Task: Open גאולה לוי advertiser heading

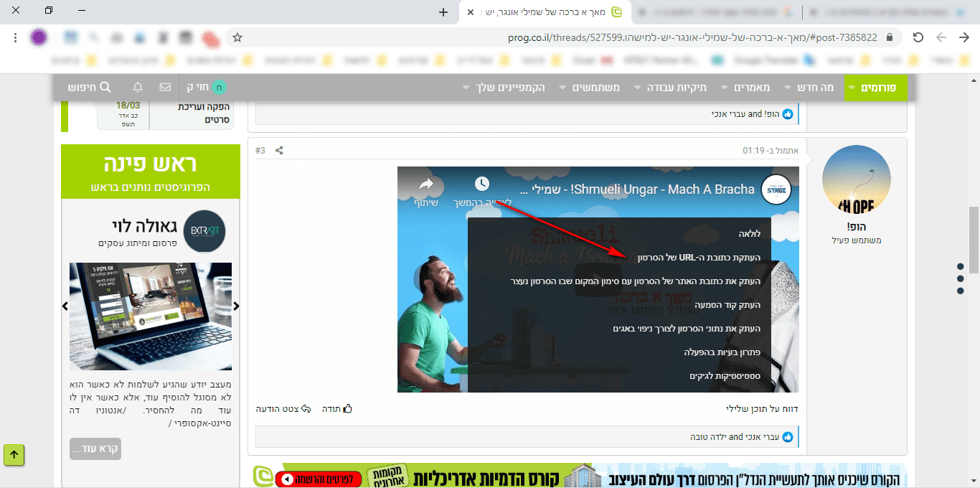Action: (x=145, y=225)
